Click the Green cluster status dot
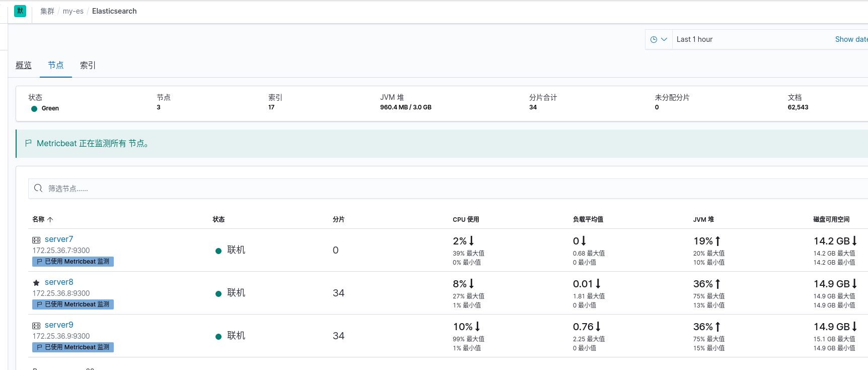This screenshot has width=868, height=370. click(34, 109)
